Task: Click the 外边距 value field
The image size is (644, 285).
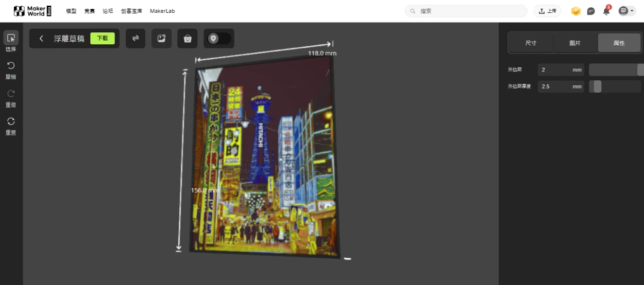Action: pyautogui.click(x=561, y=69)
